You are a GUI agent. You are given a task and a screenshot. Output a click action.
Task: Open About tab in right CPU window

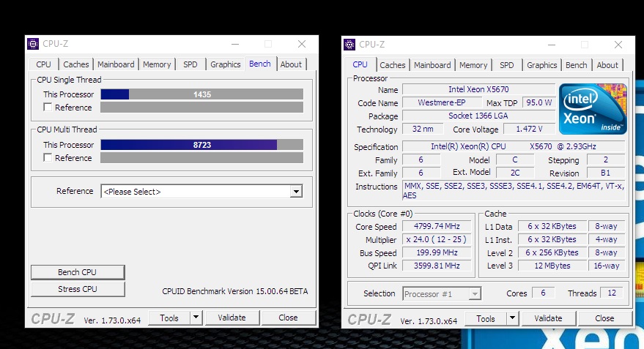607,65
